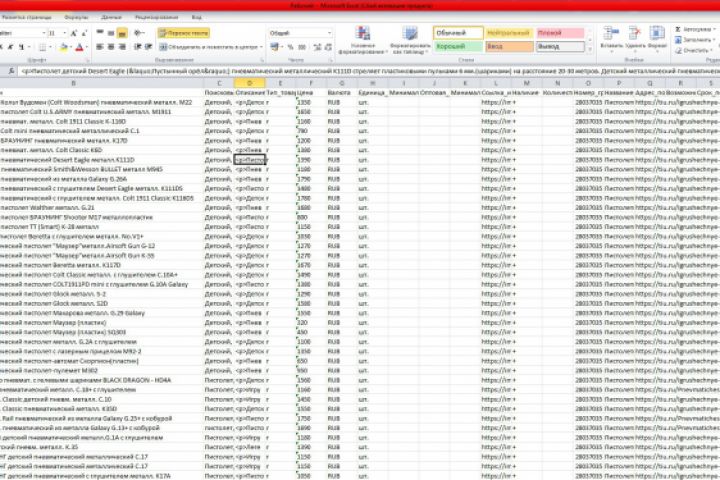Screen dimensions: 720x480
Task: Align cell text to the top
Action: click(100, 33)
